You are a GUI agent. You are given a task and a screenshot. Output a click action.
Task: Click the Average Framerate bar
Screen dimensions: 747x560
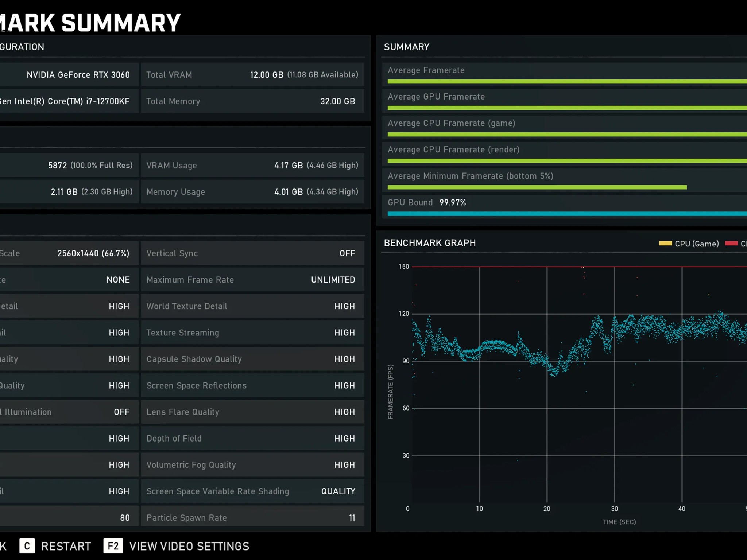[x=567, y=81]
